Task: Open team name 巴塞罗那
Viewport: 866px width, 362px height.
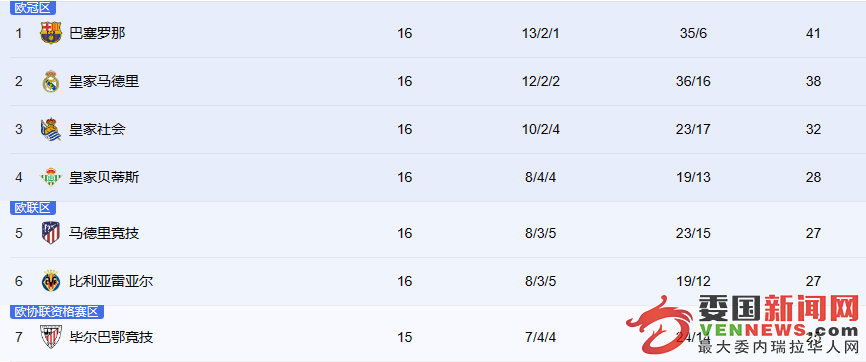Action: pos(97,33)
